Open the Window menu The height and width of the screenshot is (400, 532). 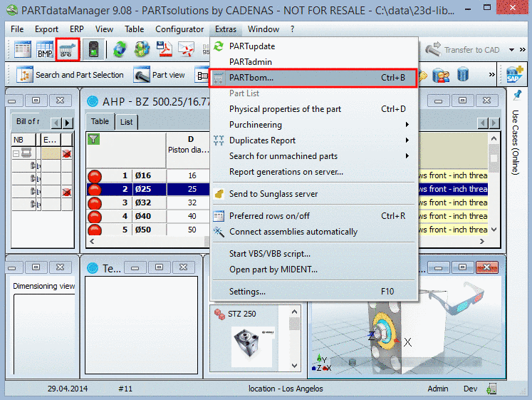(264, 29)
